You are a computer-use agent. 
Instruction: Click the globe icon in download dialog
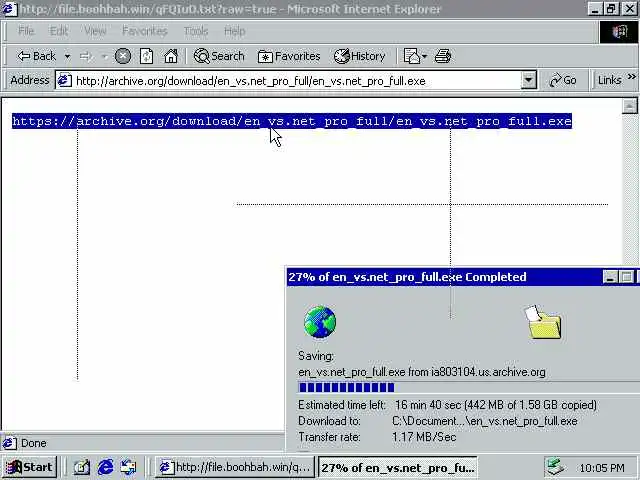[320, 322]
